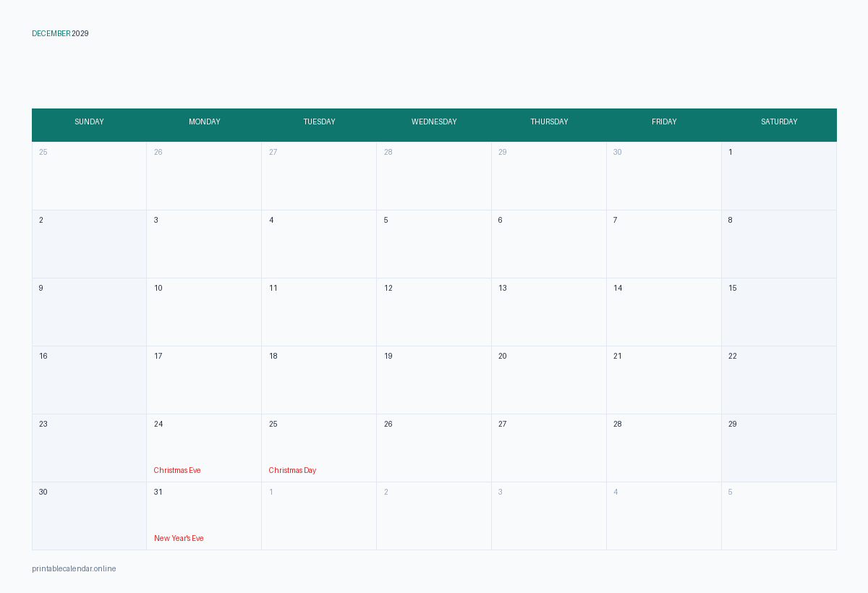
Task: Select the date cell numbered 8
Action: click(779, 244)
